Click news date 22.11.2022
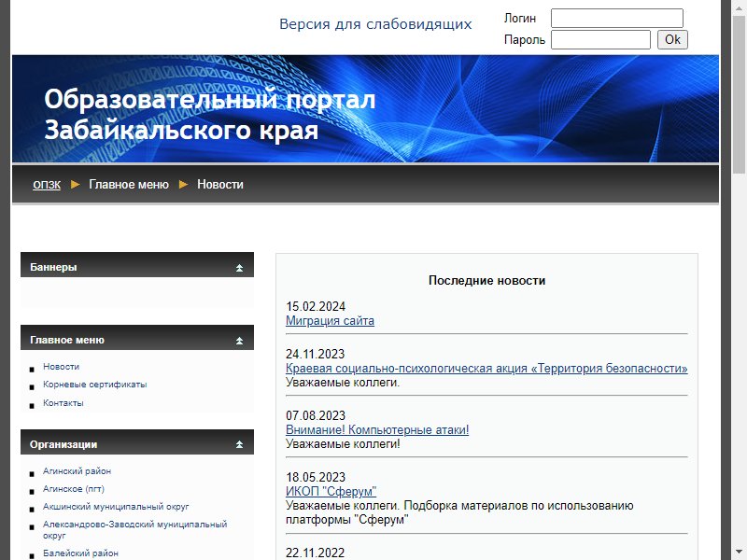Viewport: 747px width, 560px height. [x=315, y=553]
